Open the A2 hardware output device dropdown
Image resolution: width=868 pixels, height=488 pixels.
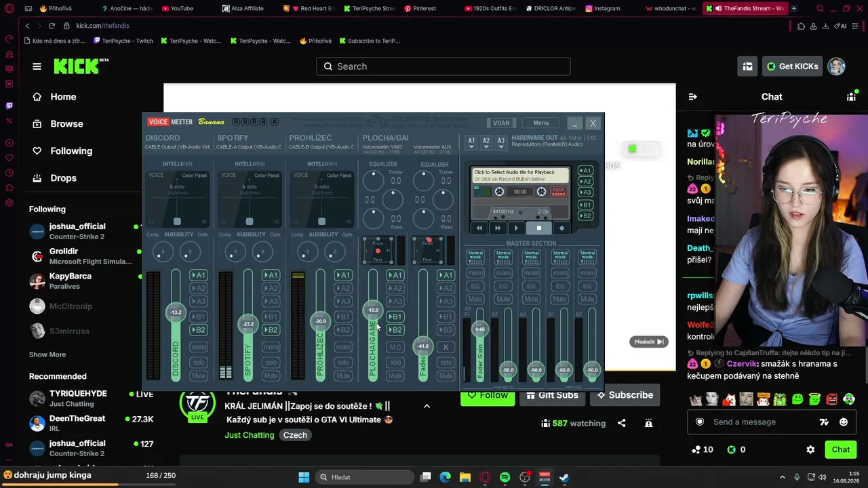(486, 142)
